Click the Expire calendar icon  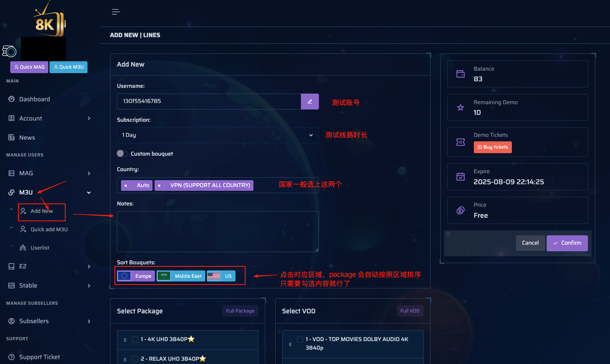click(460, 176)
